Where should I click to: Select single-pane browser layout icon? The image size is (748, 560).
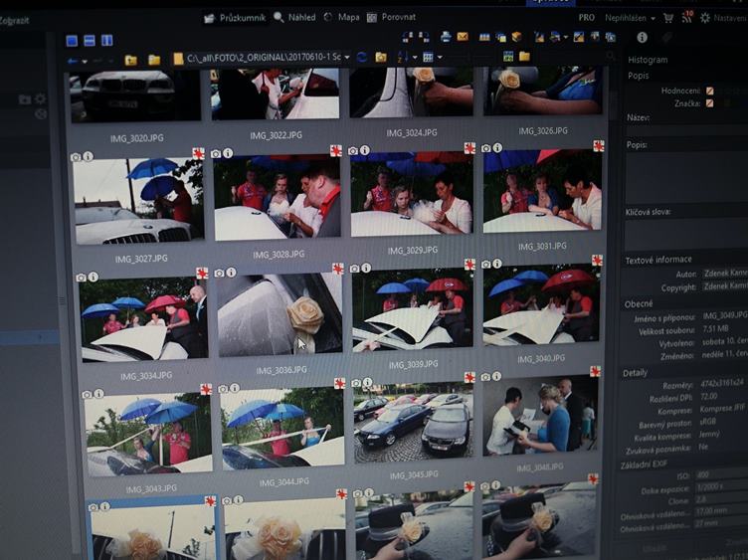tap(72, 41)
